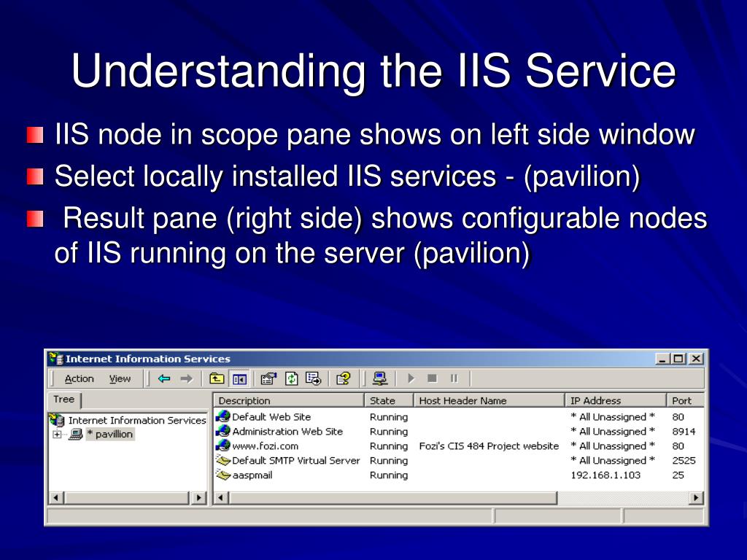
Task: Sort by Port column header
Action: click(685, 400)
